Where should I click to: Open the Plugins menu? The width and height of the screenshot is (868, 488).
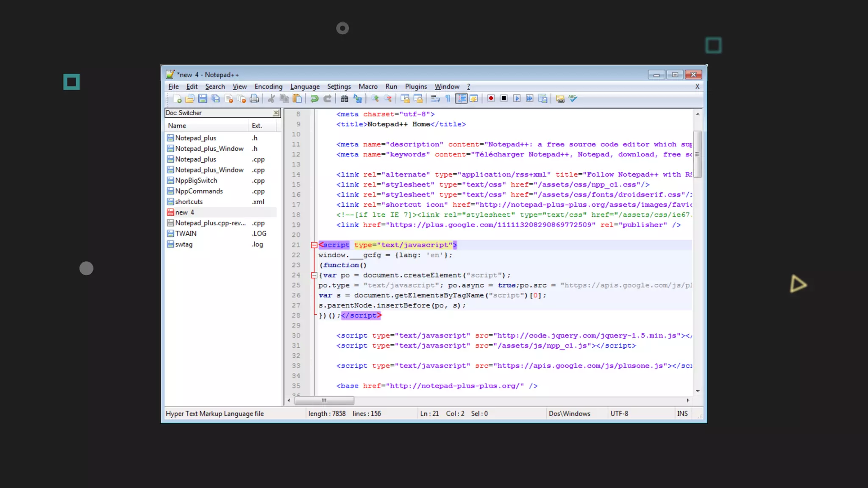click(x=416, y=86)
